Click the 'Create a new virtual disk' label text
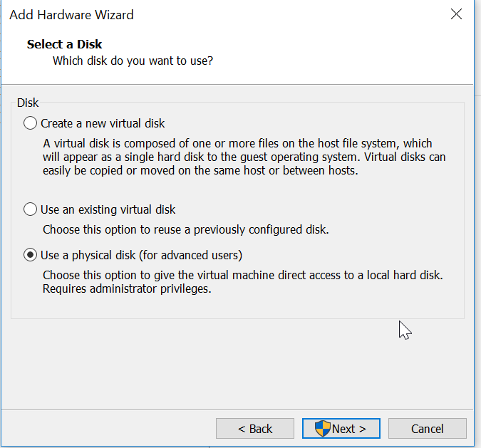The height and width of the screenshot is (448, 481). pyautogui.click(x=103, y=123)
